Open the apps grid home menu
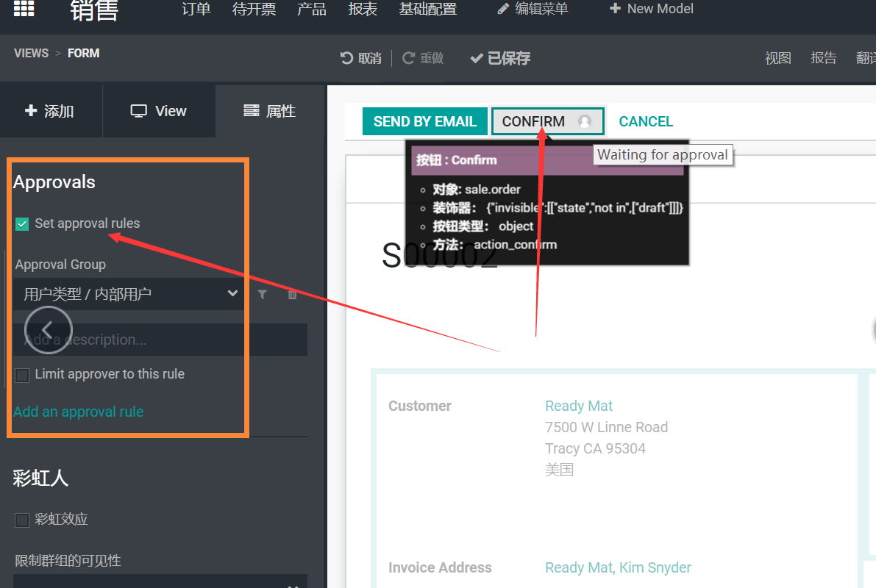The height and width of the screenshot is (588, 876). pyautogui.click(x=24, y=8)
